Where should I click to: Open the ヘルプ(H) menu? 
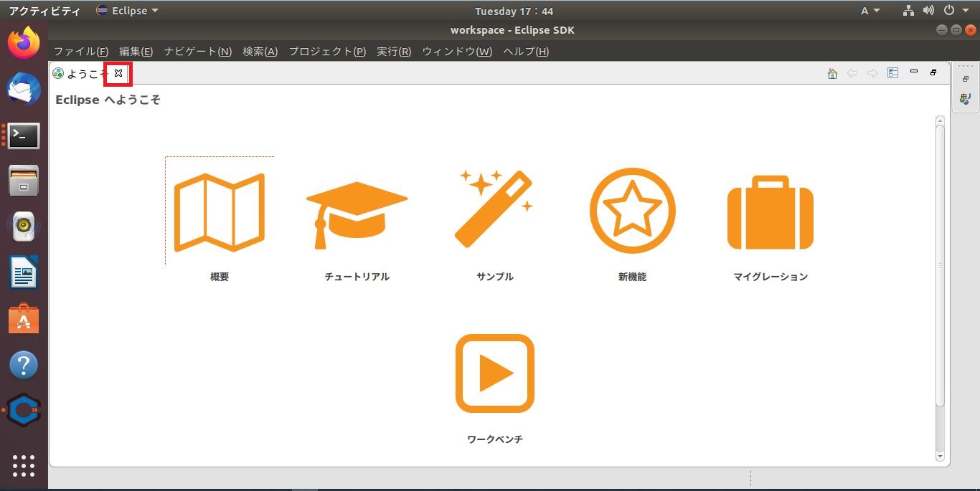point(526,52)
